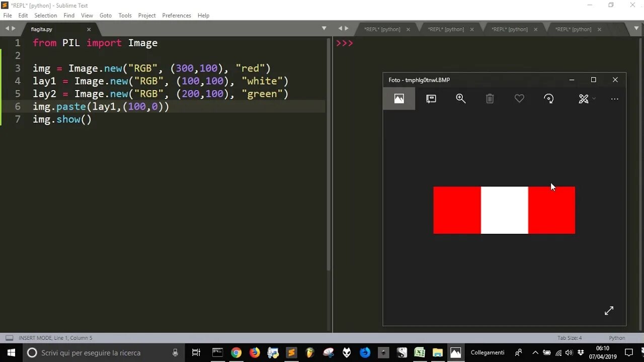
Task: Change syntax via Python in status bar
Action: coord(617,338)
